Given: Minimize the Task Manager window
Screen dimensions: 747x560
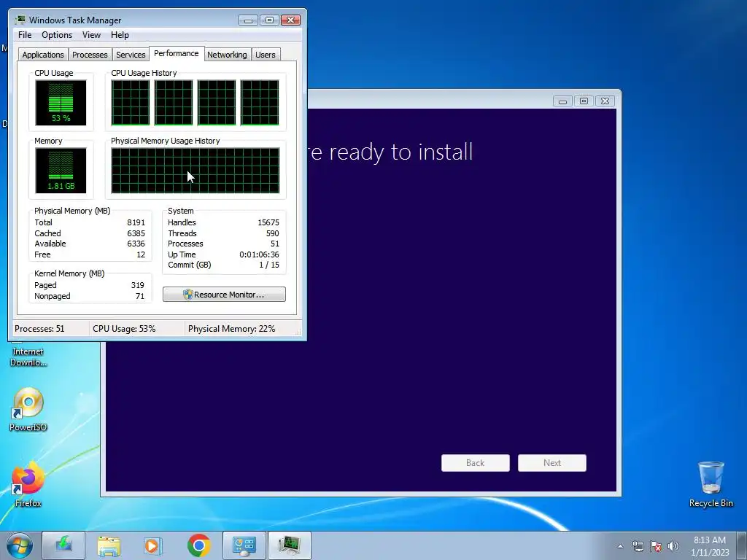Looking at the screenshot, I should click(x=248, y=20).
